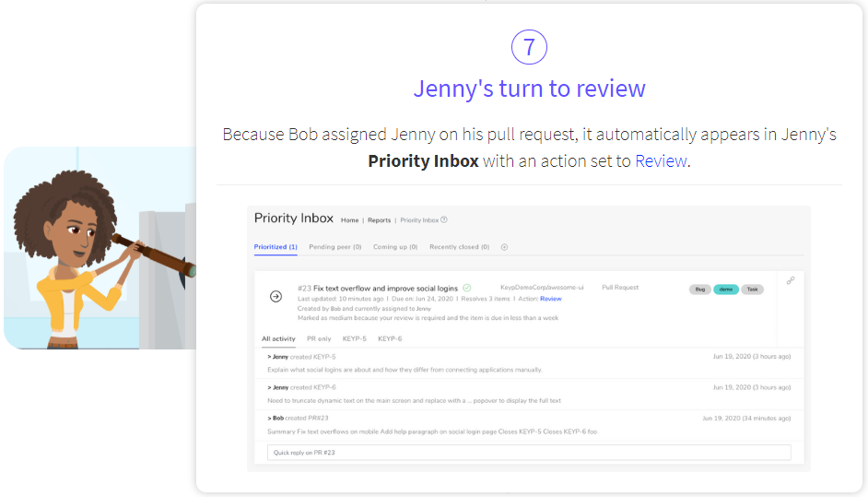The image size is (868, 497).
Task: Select the KEYP-5 activity tab
Action: [354, 338]
